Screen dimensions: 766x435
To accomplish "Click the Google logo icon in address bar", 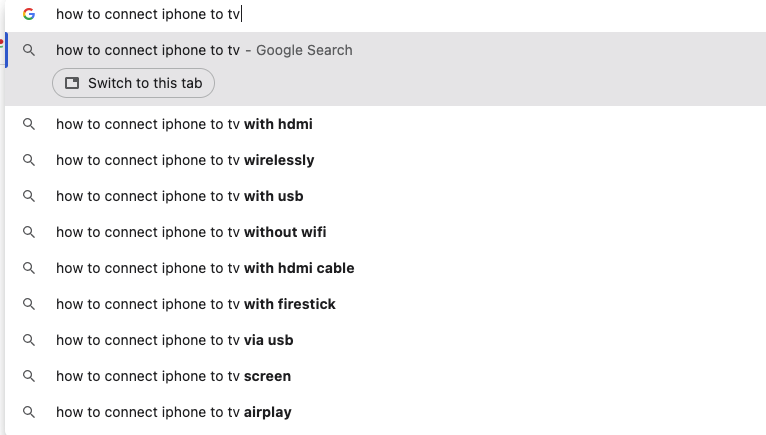I will click(29, 14).
